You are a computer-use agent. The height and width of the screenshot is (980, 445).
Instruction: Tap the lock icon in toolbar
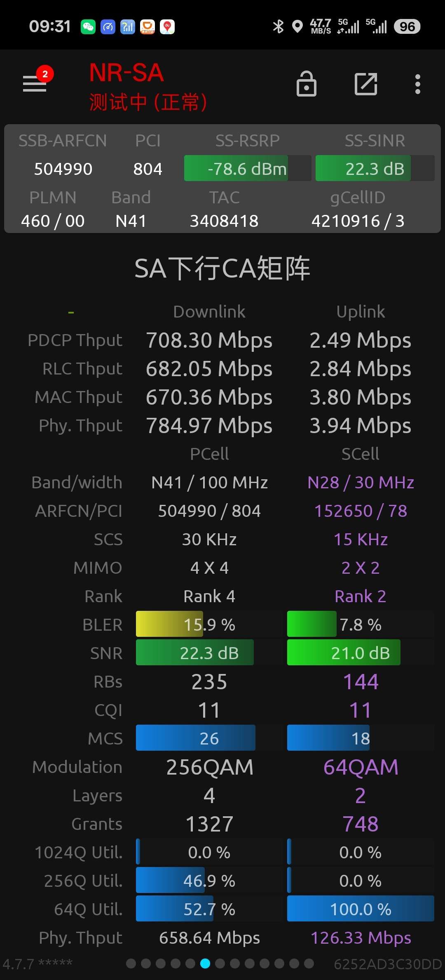pyautogui.click(x=306, y=84)
